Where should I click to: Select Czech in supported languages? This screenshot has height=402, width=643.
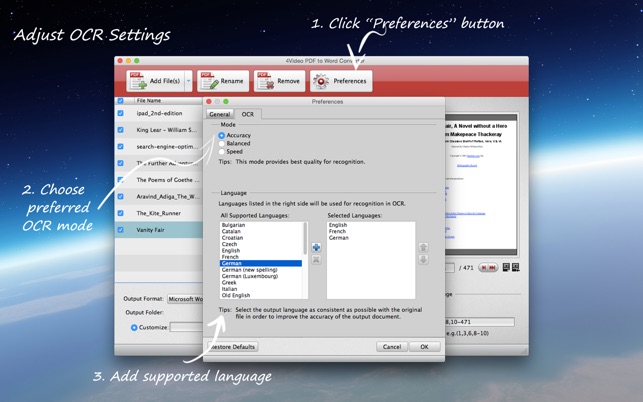pyautogui.click(x=229, y=244)
